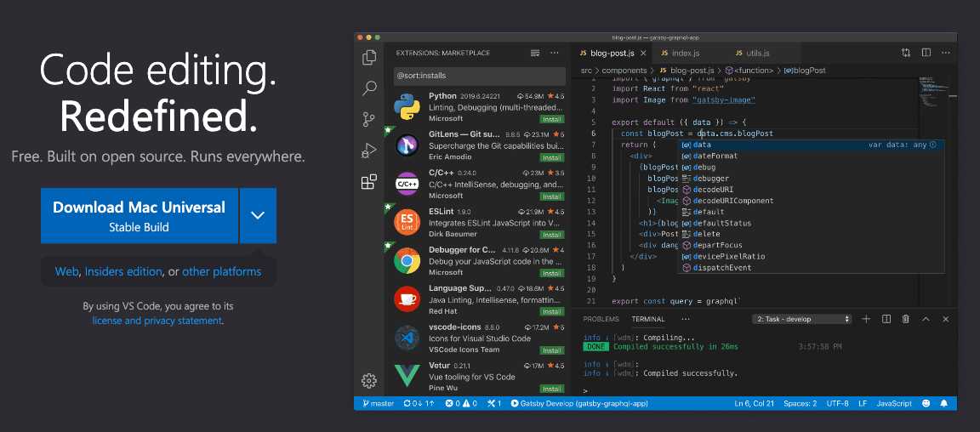
Task: Open the '2: Task - develop' terminal selector
Action: pyautogui.click(x=801, y=319)
